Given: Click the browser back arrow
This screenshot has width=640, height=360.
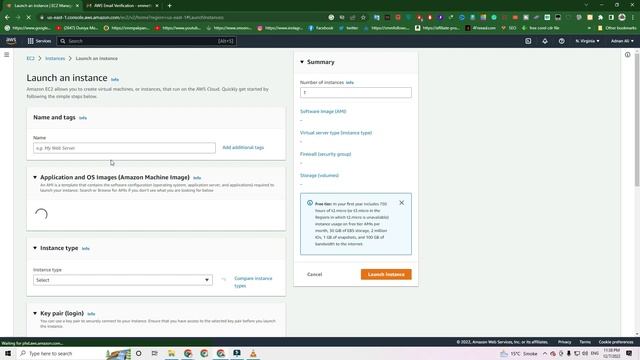Looking at the screenshot, I should pyautogui.click(x=7, y=18).
